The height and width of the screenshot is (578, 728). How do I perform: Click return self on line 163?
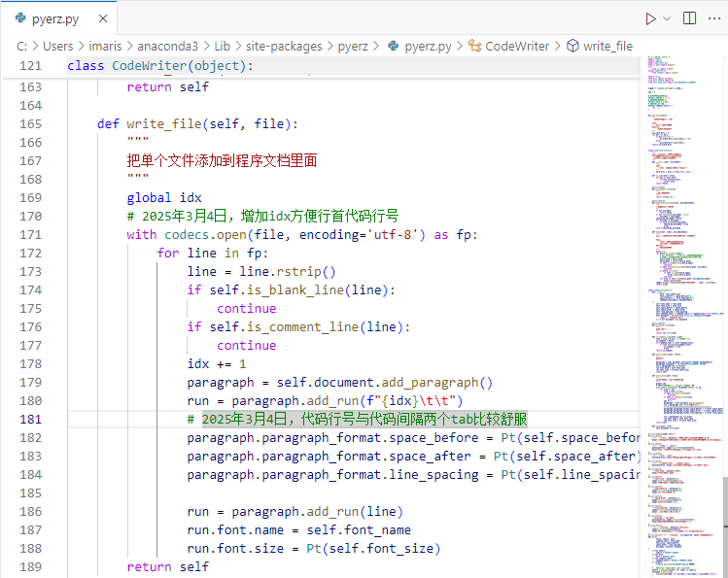coord(167,86)
